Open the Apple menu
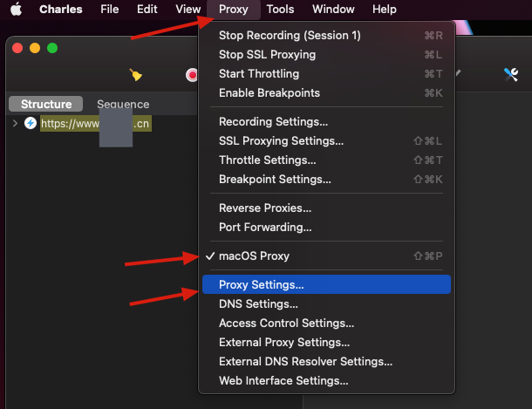The height and width of the screenshot is (409, 532). coord(16,9)
